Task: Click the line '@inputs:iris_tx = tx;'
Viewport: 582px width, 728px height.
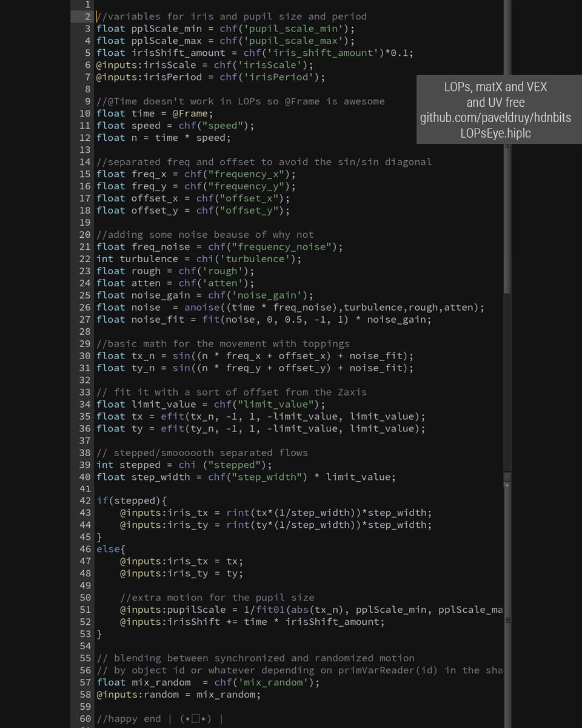Action: (181, 562)
